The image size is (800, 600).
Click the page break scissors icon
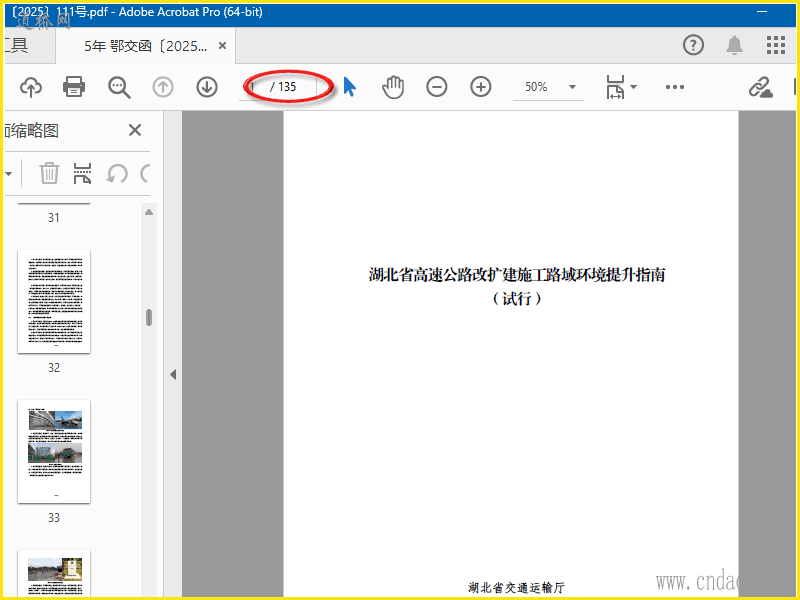coord(82,173)
